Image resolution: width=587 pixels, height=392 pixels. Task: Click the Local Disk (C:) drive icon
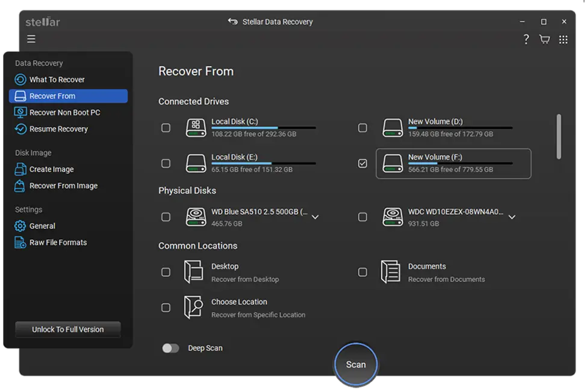196,128
